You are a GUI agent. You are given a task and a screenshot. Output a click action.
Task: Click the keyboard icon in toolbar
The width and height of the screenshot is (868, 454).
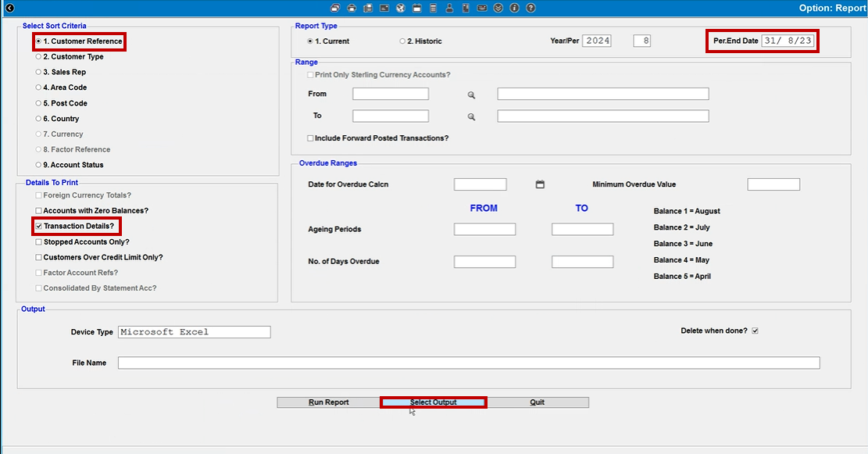[482, 8]
